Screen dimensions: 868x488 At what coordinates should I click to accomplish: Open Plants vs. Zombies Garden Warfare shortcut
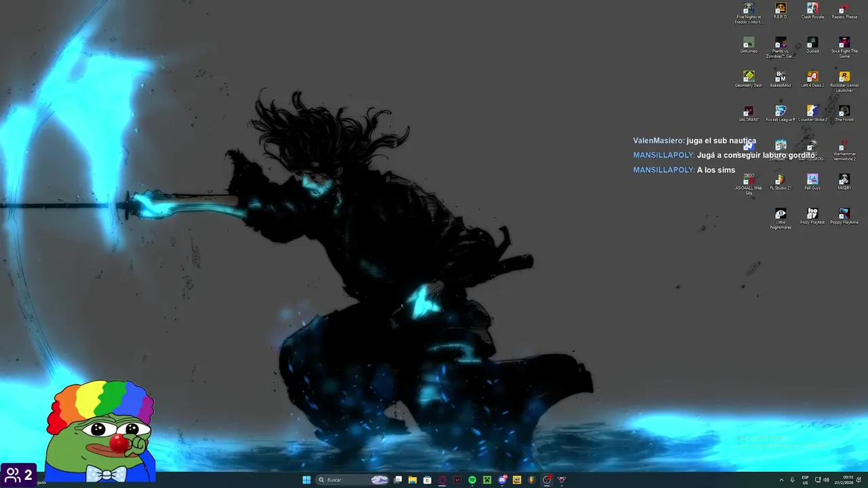[781, 47]
